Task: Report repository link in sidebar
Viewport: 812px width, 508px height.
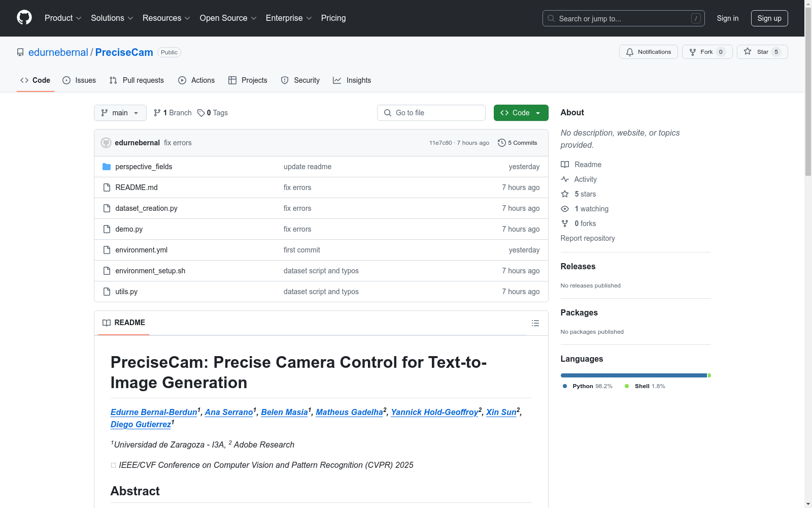Action: (588, 238)
